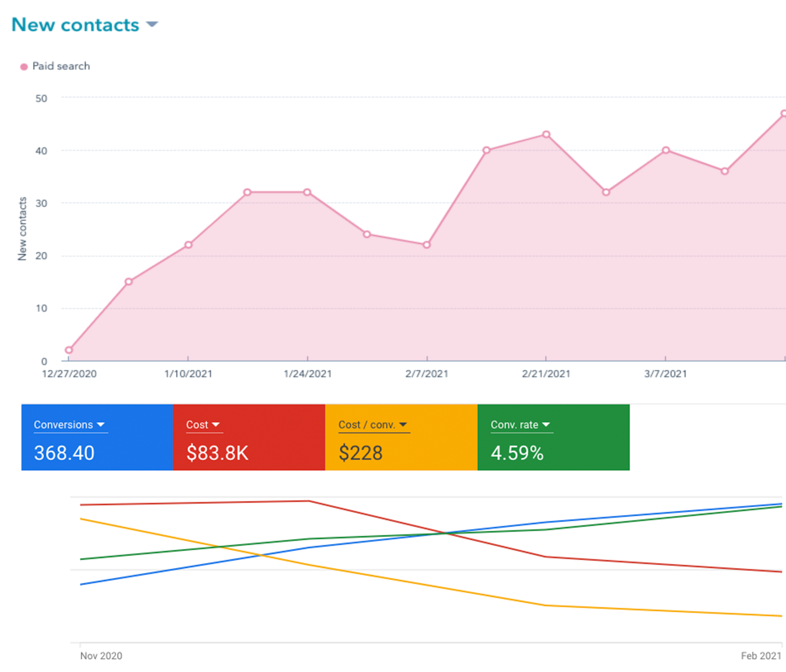Toggle the Paid search legend dot
The height and width of the screenshot is (672, 786).
24,67
